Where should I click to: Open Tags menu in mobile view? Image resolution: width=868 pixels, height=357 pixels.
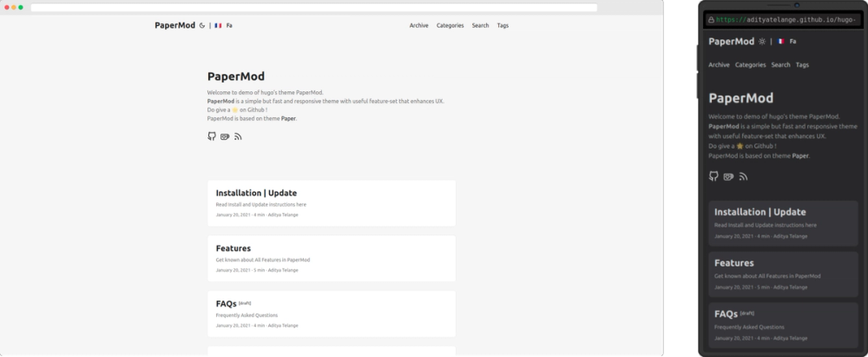click(802, 65)
